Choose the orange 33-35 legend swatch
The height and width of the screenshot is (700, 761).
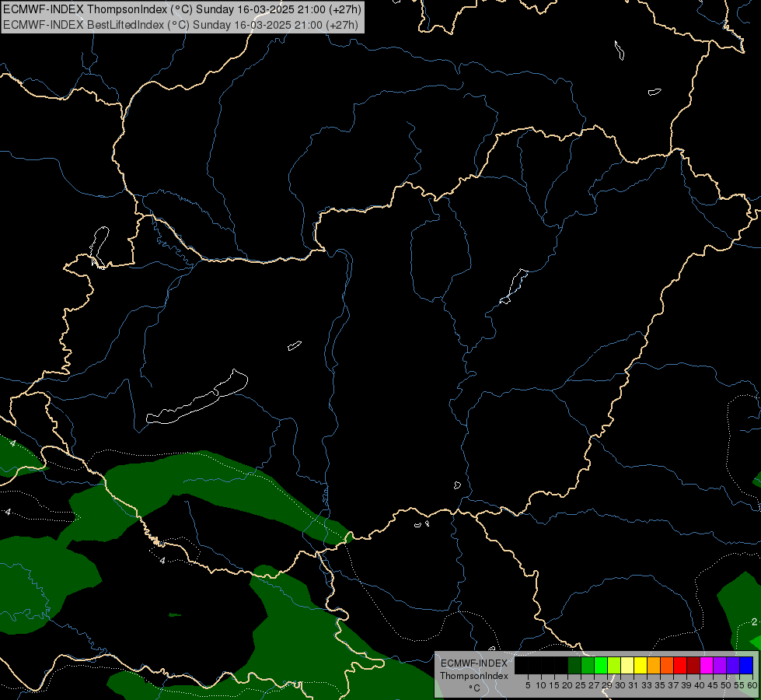click(654, 666)
